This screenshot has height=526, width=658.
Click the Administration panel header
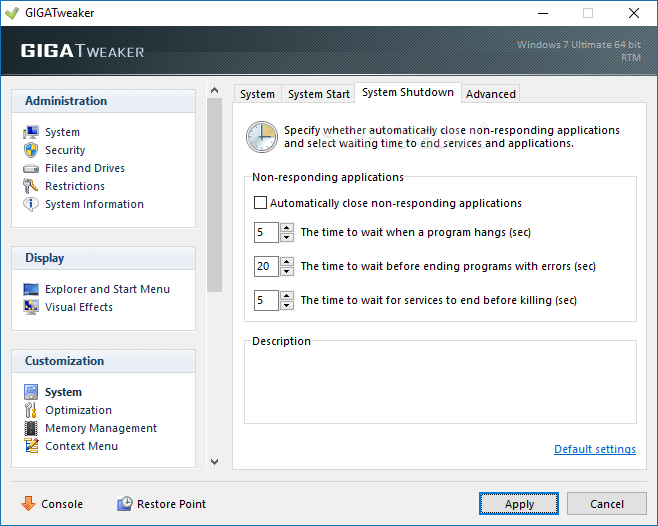click(x=103, y=101)
